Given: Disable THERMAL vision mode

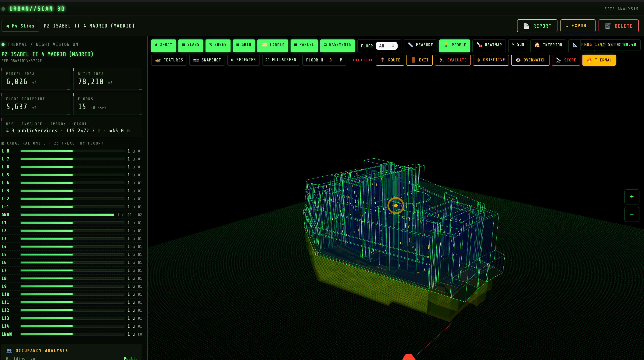Looking at the screenshot, I should (x=599, y=60).
